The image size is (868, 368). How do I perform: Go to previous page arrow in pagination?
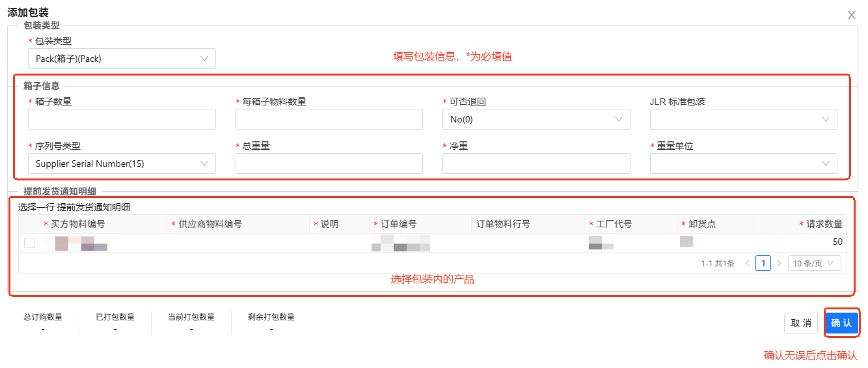pos(748,263)
